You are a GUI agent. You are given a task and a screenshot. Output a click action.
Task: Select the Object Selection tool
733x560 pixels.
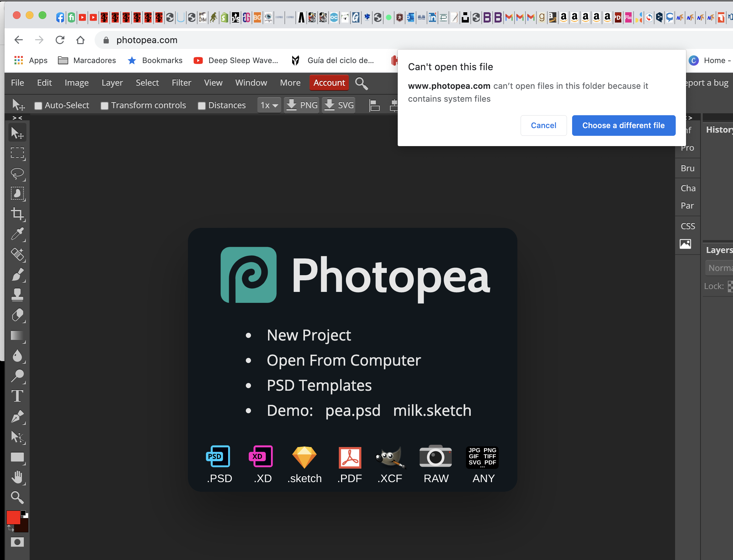(x=17, y=193)
